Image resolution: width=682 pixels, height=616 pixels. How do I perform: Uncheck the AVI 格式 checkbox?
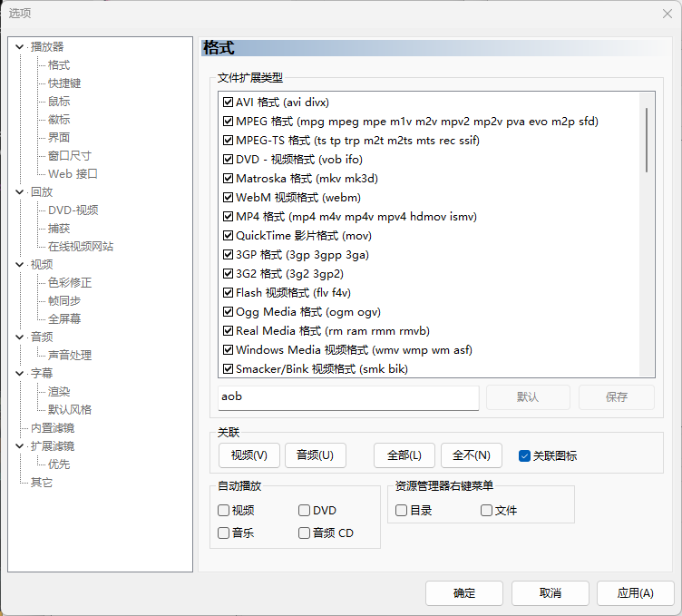coord(228,103)
